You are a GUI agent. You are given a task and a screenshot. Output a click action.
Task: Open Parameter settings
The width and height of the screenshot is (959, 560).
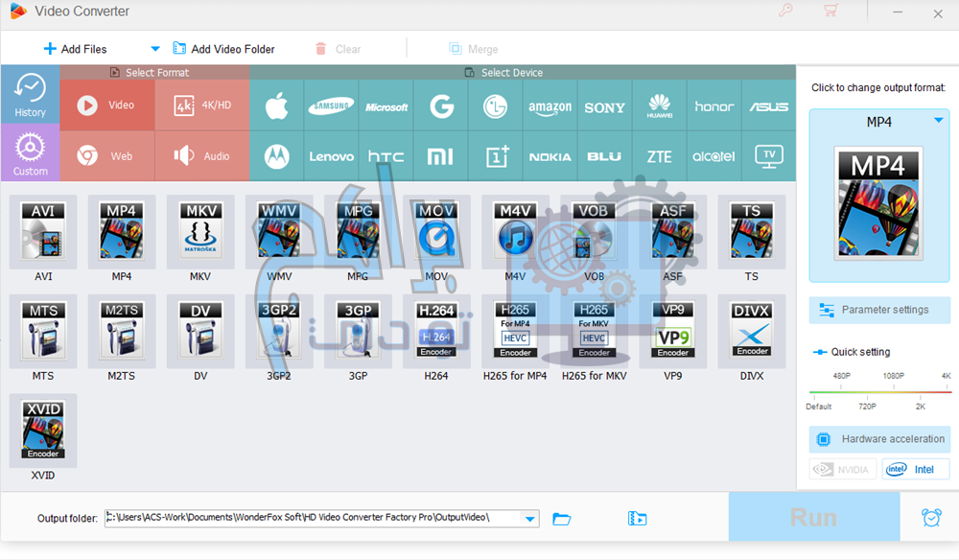tap(879, 310)
